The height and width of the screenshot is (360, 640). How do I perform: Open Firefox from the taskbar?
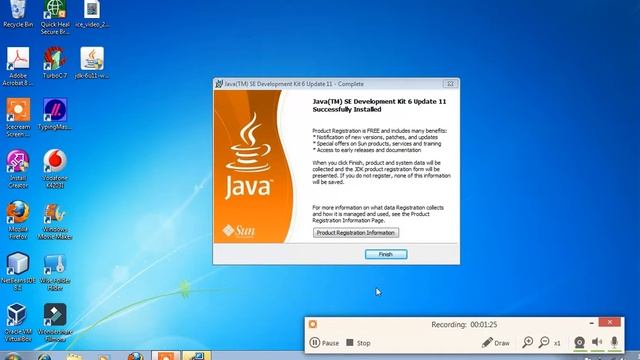(x=136, y=356)
